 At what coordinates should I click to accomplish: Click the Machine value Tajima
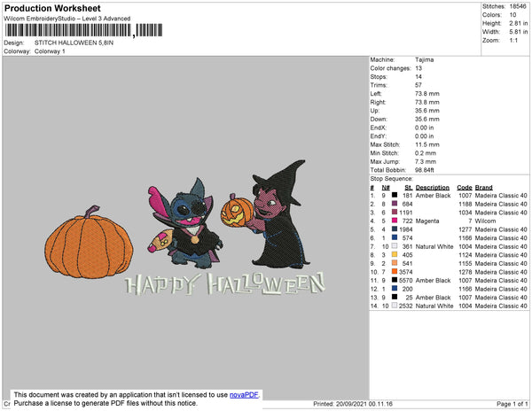click(424, 59)
